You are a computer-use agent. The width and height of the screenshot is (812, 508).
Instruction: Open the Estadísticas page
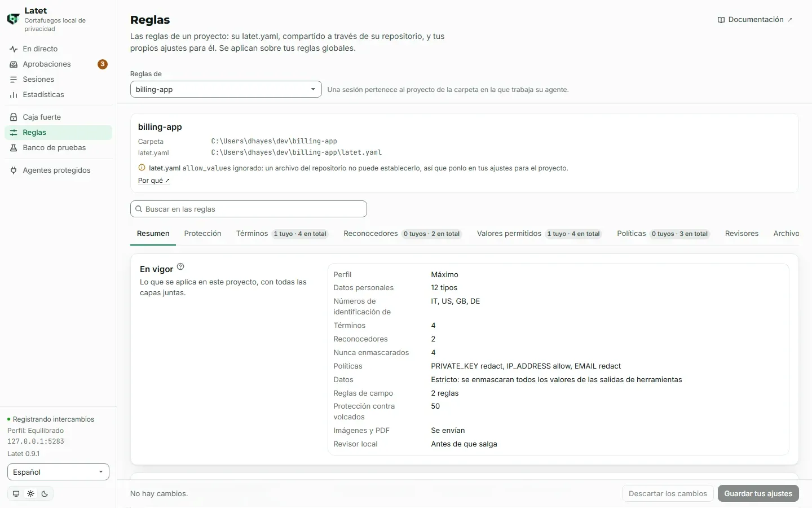(x=58, y=95)
